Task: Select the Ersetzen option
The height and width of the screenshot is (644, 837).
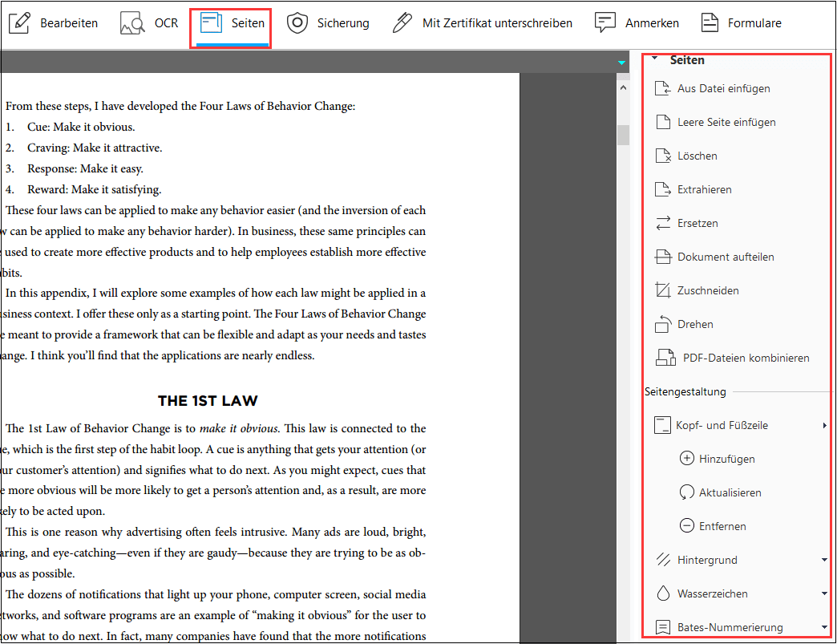Action: 697,223
